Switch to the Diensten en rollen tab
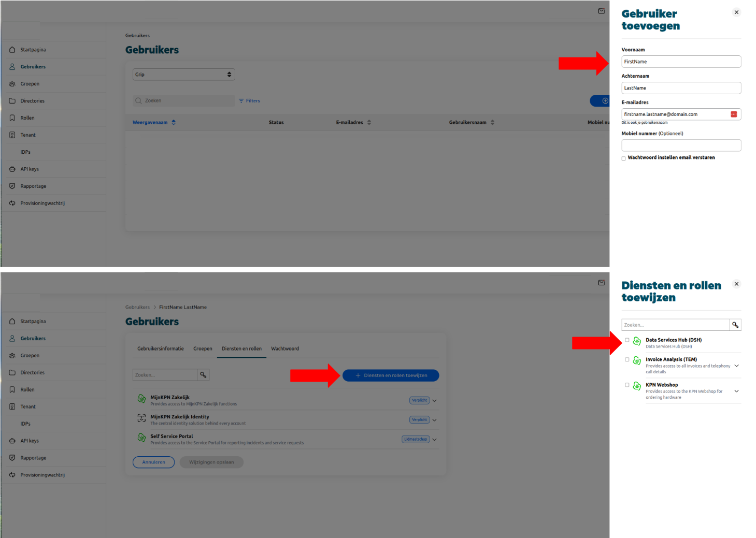The height and width of the screenshot is (538, 756). coord(241,349)
